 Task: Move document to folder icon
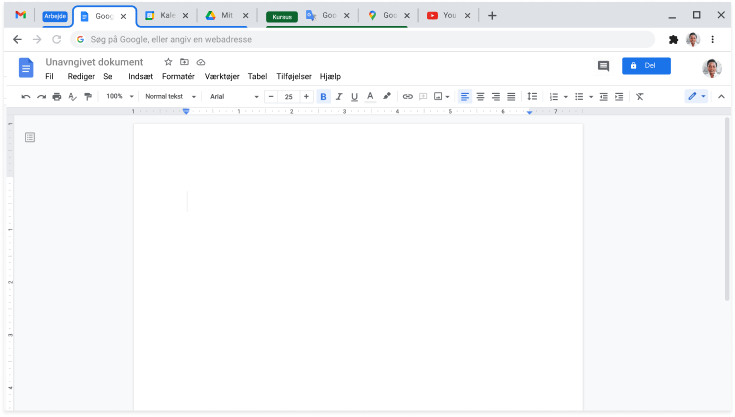pyautogui.click(x=184, y=62)
